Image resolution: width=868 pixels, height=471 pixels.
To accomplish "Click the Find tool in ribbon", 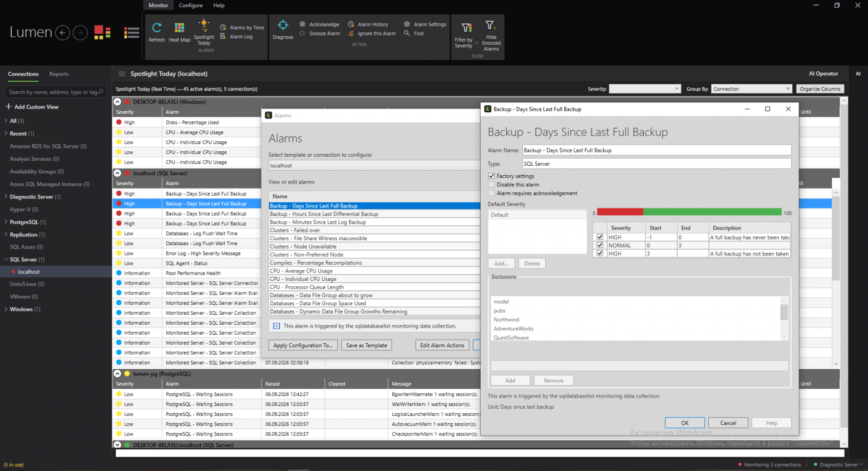I will (414, 33).
